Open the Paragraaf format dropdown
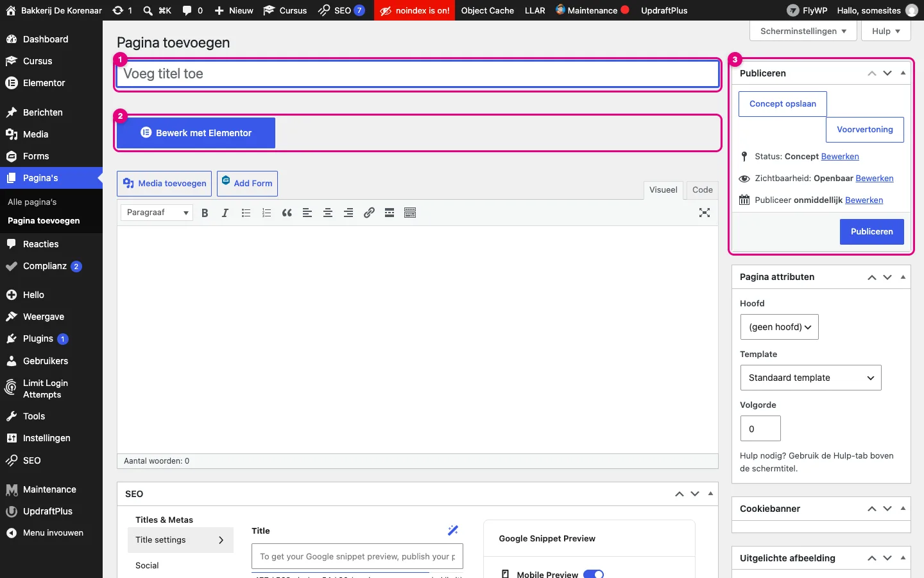Viewport: 924px width, 578px height. tap(157, 213)
